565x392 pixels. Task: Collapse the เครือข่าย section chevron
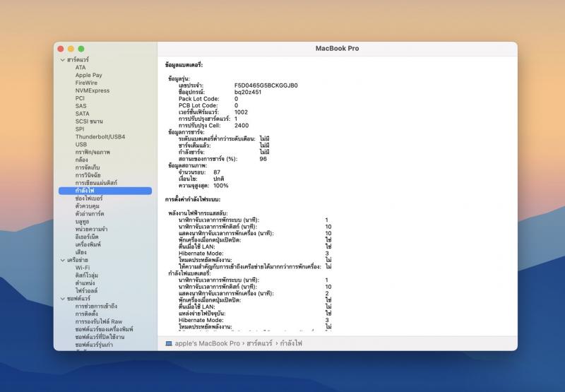[x=63, y=260]
